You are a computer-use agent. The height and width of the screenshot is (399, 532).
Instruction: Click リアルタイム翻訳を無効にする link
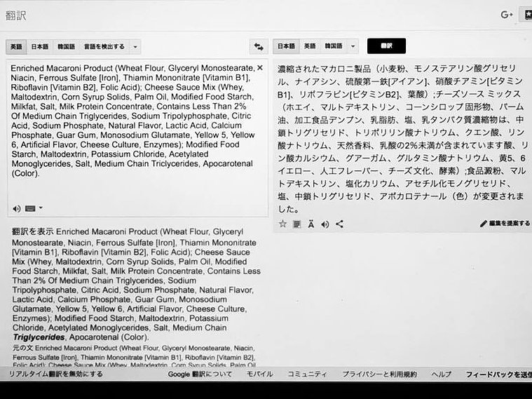point(56,374)
